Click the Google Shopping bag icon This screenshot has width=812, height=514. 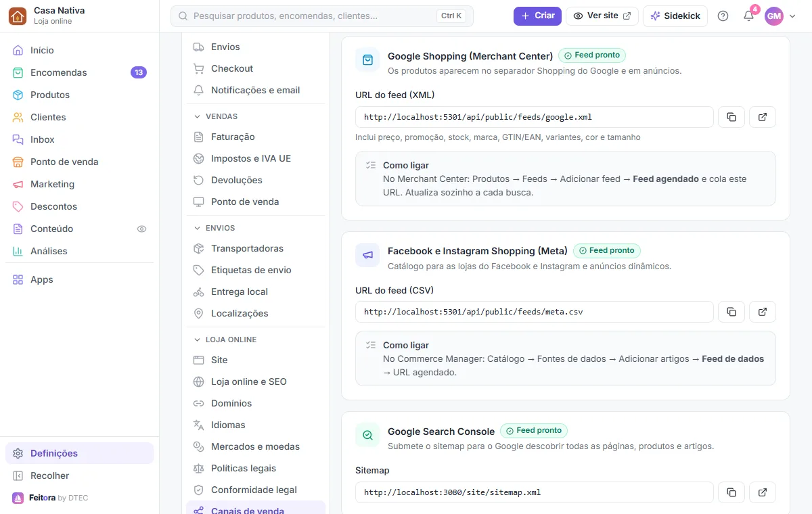click(x=367, y=60)
